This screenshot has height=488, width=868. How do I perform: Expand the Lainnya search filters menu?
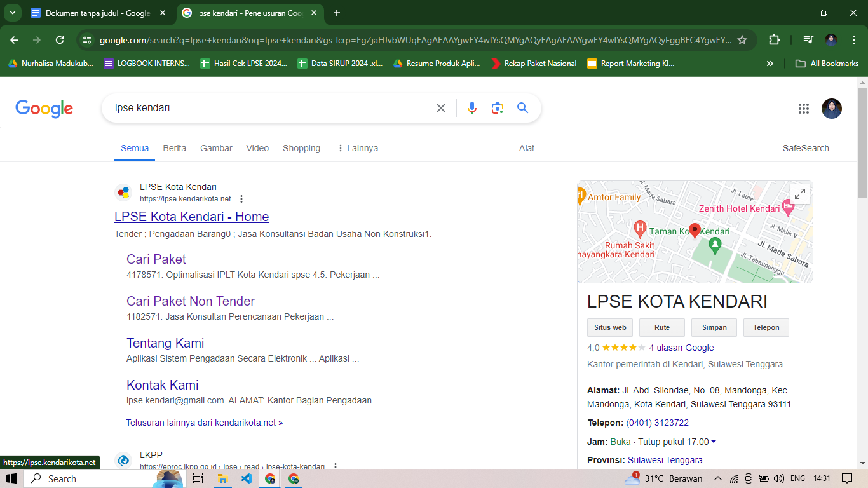358,148
